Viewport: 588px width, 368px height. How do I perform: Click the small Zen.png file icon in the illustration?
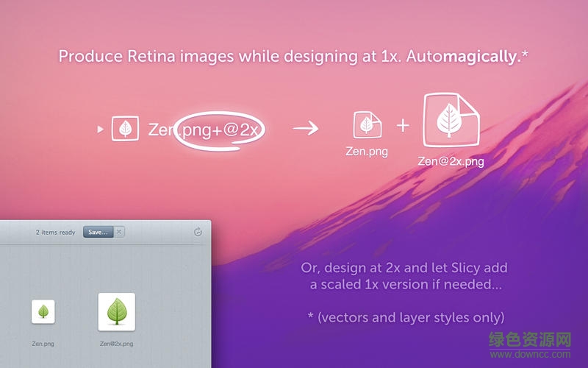367,125
